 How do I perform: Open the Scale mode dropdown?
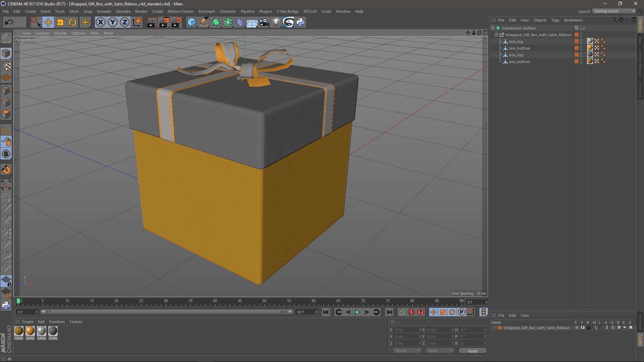click(x=440, y=351)
